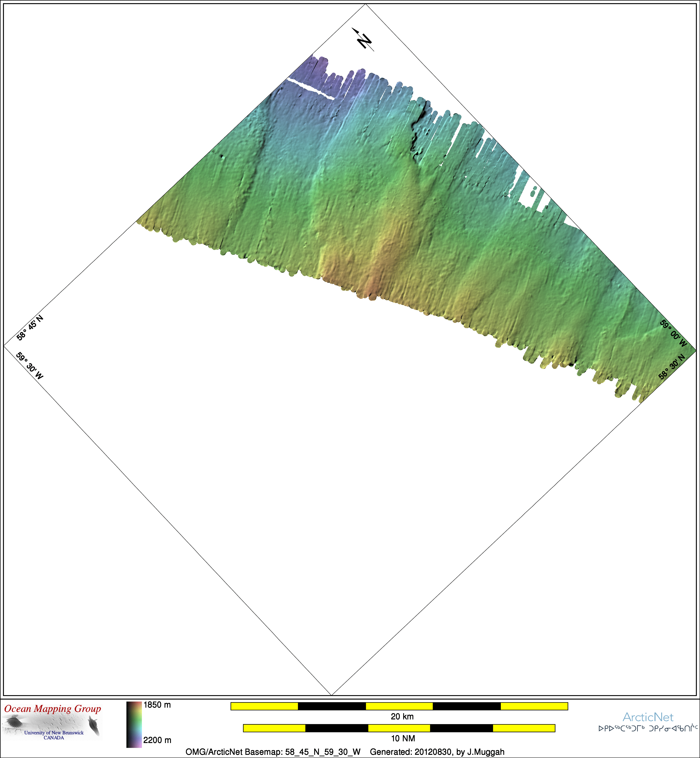Click the 10 NM scale label
Screen dimensions: 700x758
[x=403, y=738]
